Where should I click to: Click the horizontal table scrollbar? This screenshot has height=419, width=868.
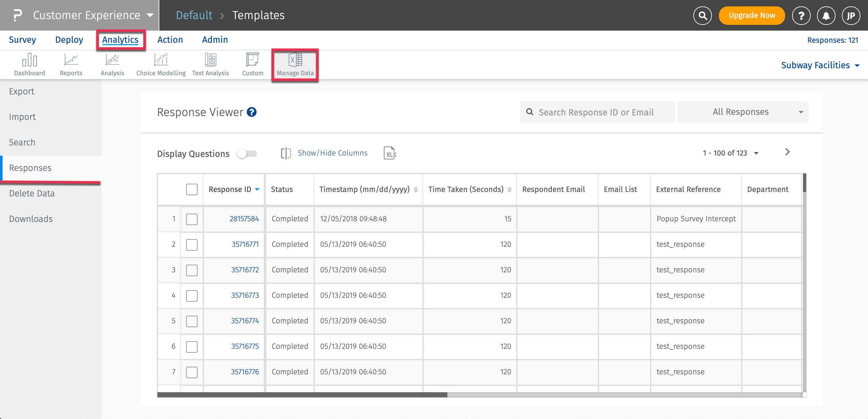[302, 394]
